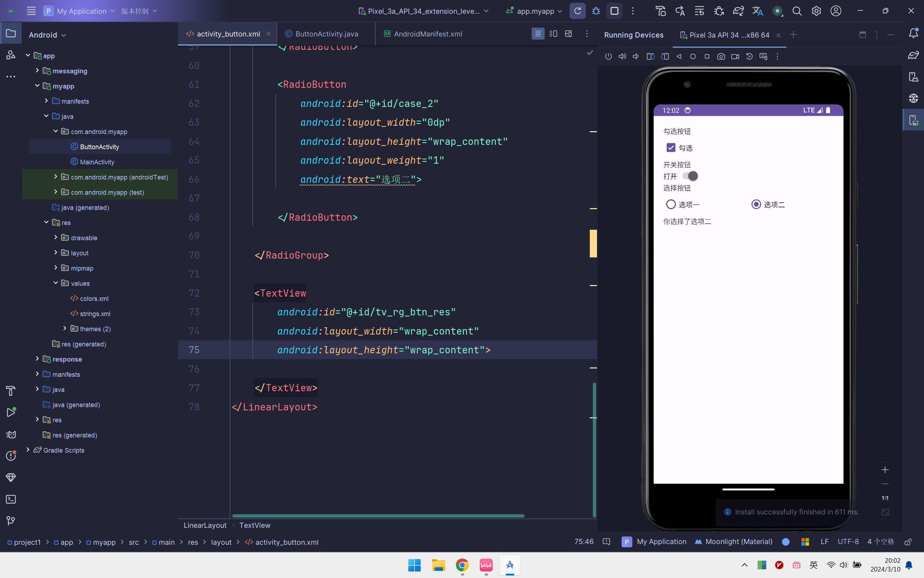This screenshot has height=578, width=924.
Task: Open Windows Start menu
Action: pyautogui.click(x=414, y=565)
